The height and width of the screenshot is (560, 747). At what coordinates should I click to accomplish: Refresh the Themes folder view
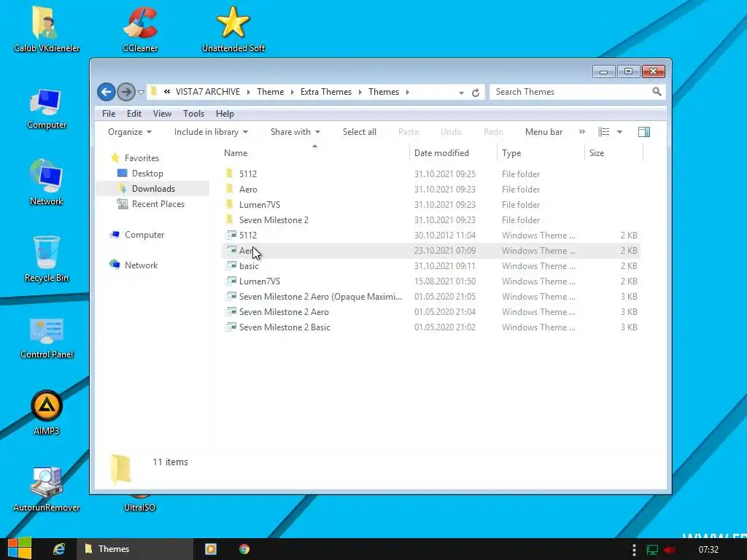tap(476, 93)
